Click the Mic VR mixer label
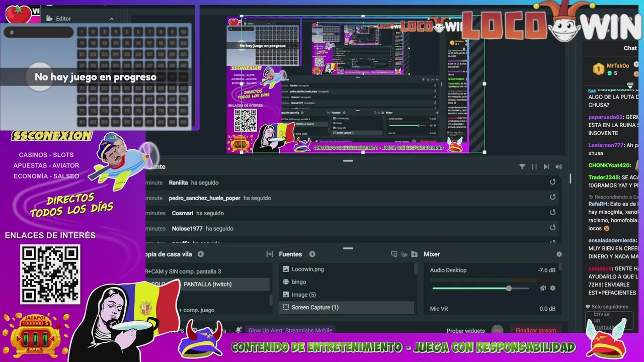 [x=439, y=309]
